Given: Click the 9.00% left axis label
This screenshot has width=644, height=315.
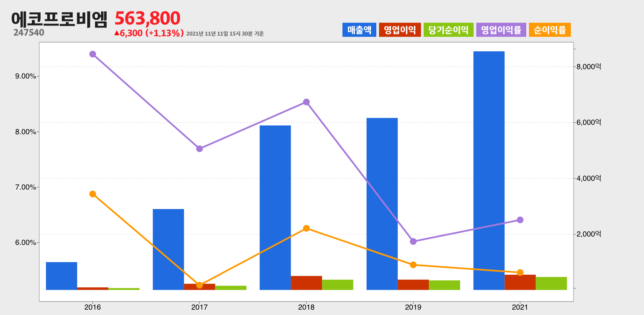Looking at the screenshot, I should pyautogui.click(x=25, y=76).
